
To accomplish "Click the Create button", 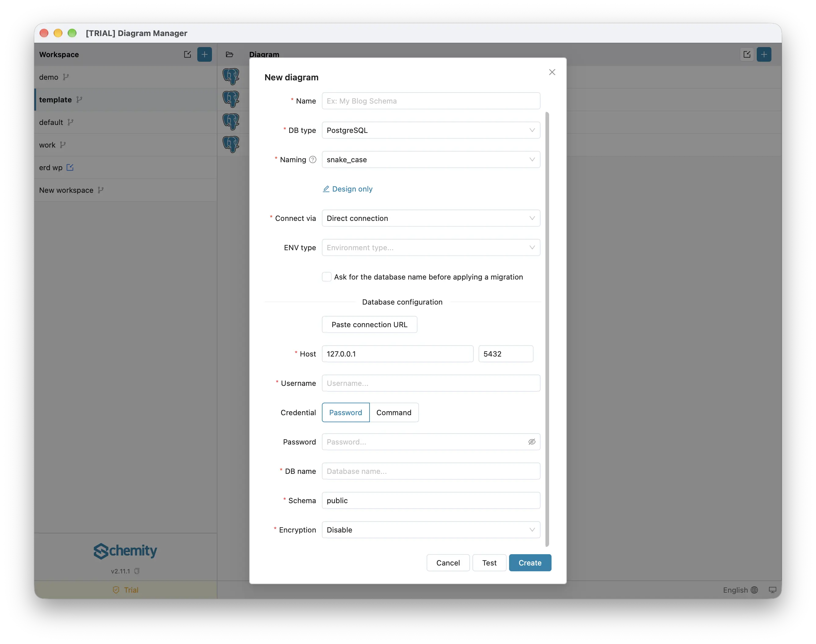I will (530, 562).
